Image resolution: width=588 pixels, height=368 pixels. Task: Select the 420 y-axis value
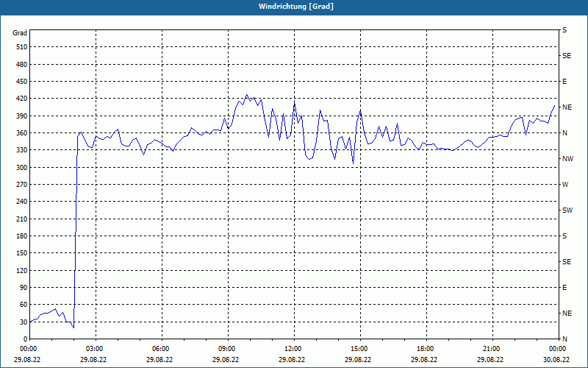click(22, 99)
